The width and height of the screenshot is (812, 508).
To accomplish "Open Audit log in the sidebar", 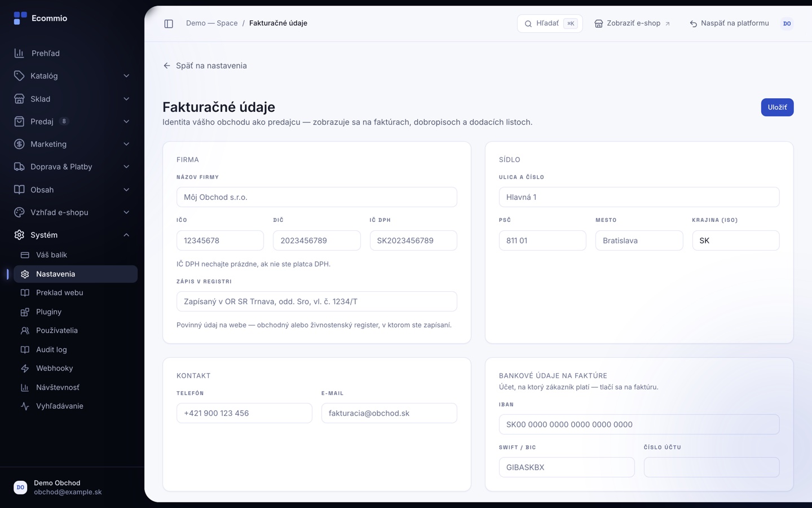I will 76,350.
